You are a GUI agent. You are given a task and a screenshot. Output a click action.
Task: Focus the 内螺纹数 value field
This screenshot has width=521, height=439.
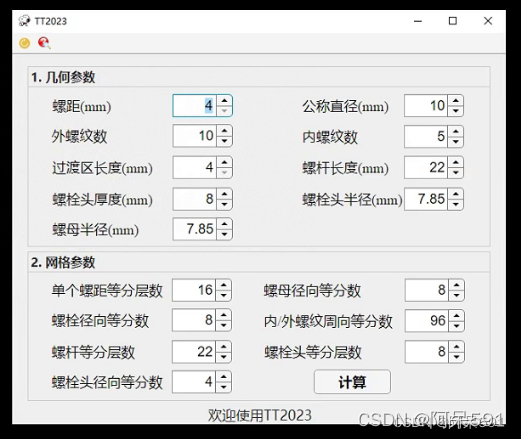[426, 136]
